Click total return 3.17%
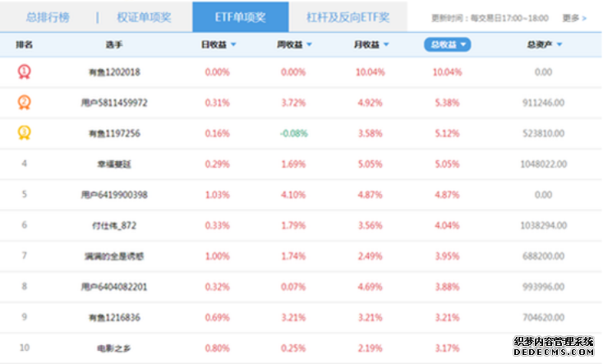The image size is (603, 364). pos(447,348)
